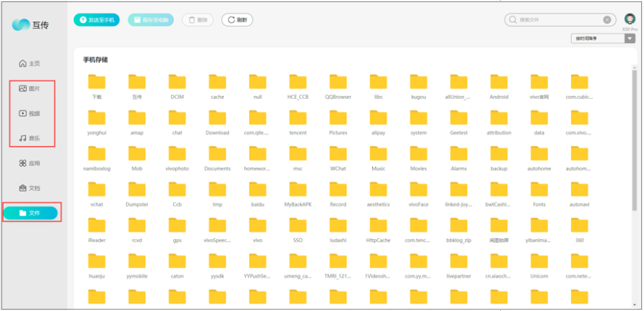The image size is (644, 311).
Task: Select the amap folder
Action: point(137,122)
